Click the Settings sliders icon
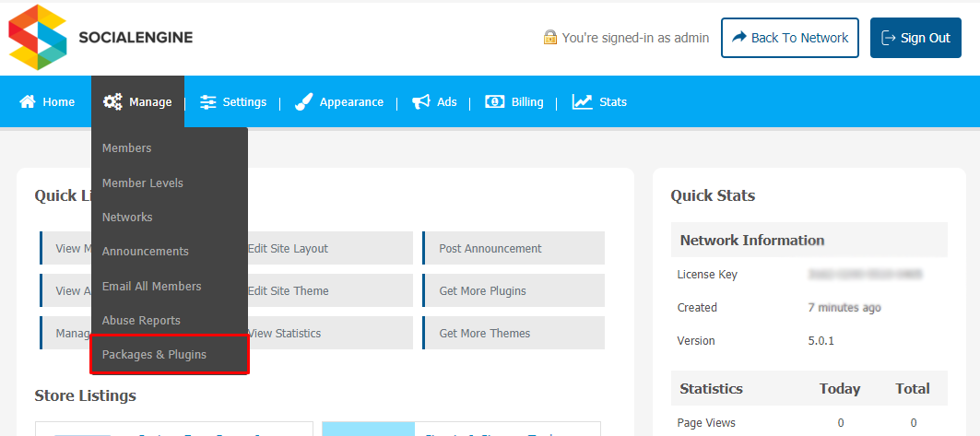Screen dimensions: 980x436 click(208, 102)
